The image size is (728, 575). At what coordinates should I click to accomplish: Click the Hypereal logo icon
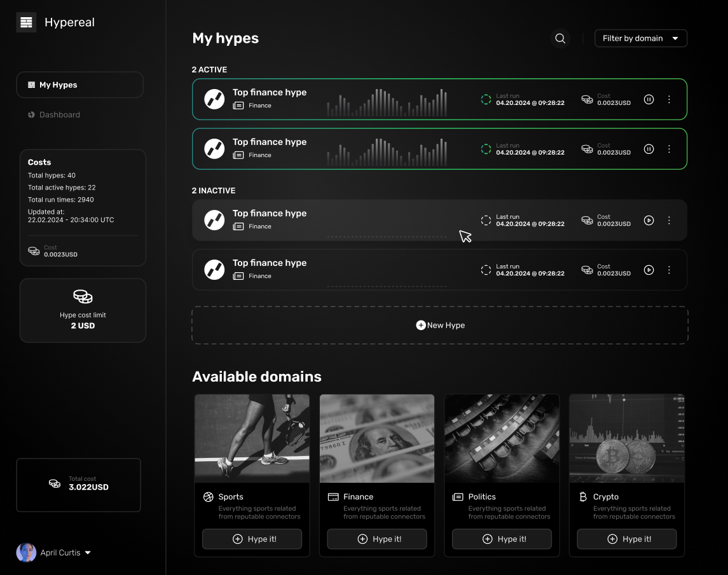tap(26, 22)
